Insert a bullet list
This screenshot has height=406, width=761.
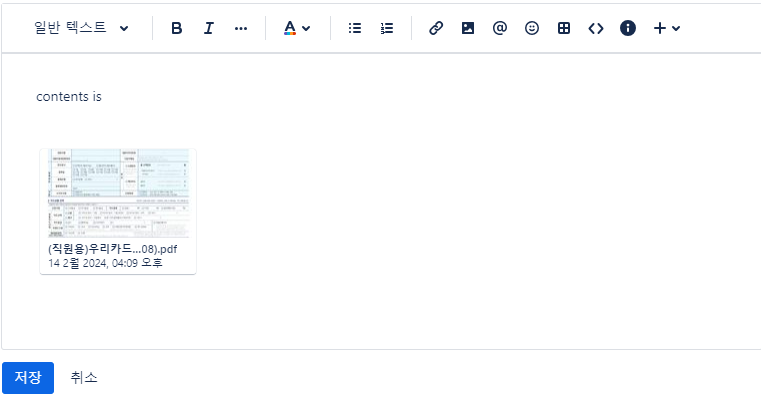click(355, 28)
